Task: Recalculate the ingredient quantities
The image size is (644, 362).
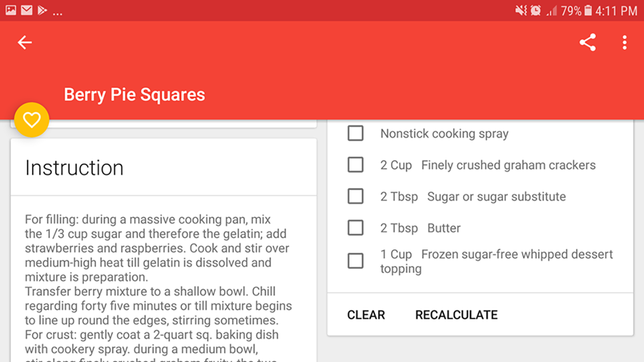Action: coord(456,315)
